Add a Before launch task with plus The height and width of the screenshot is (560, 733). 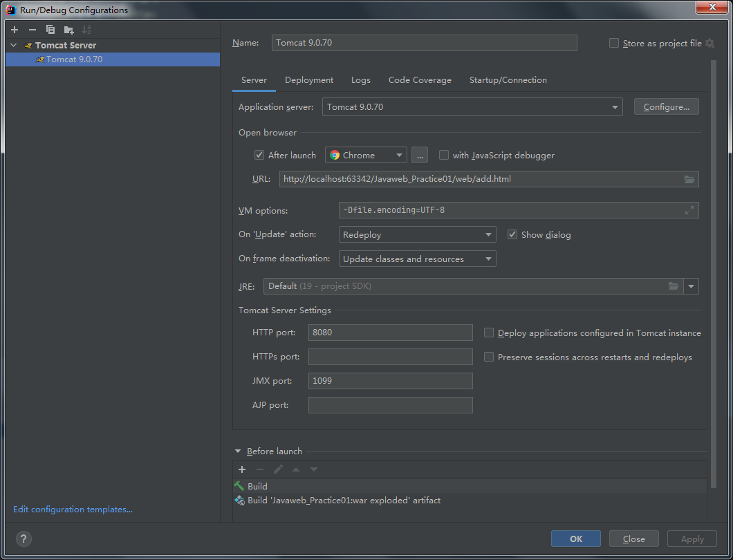(x=242, y=469)
